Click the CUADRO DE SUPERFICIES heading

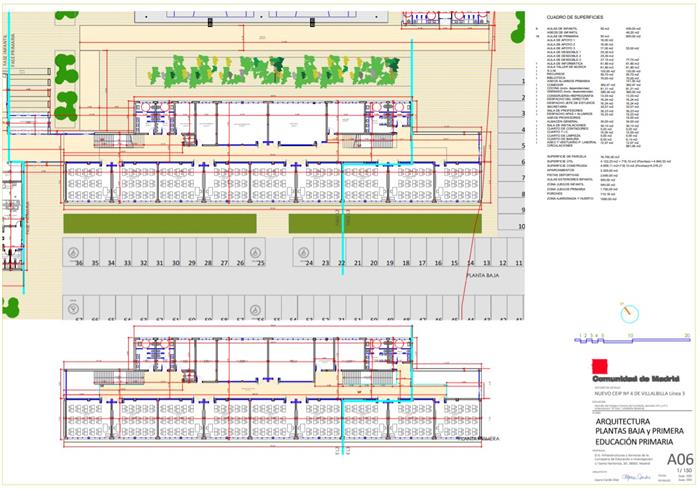[574, 17]
